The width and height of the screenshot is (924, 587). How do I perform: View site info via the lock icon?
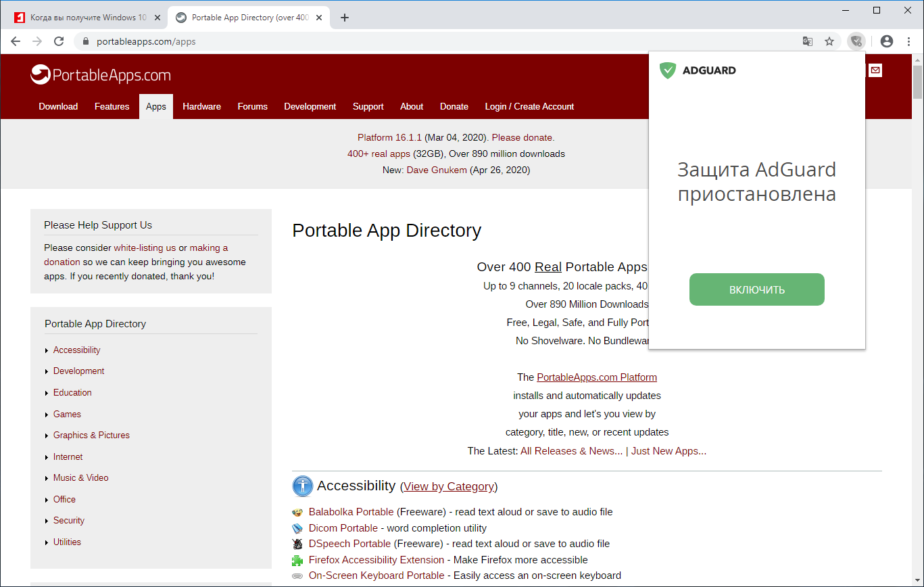85,41
